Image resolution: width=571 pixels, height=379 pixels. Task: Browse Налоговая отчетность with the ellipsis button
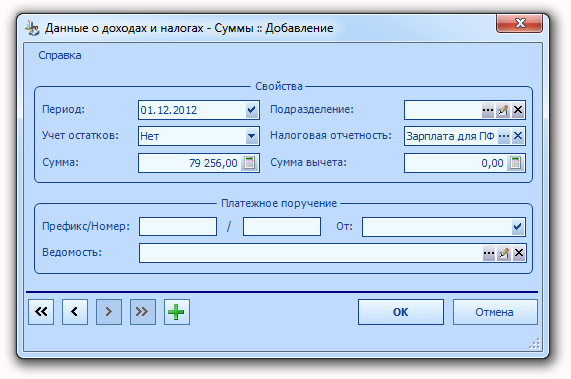click(504, 136)
